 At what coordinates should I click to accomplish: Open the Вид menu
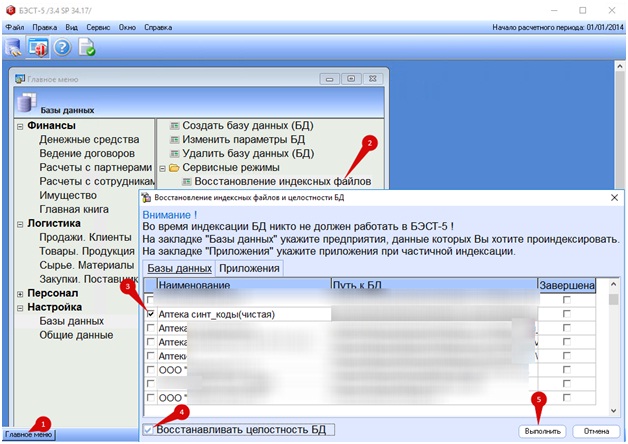click(71, 27)
